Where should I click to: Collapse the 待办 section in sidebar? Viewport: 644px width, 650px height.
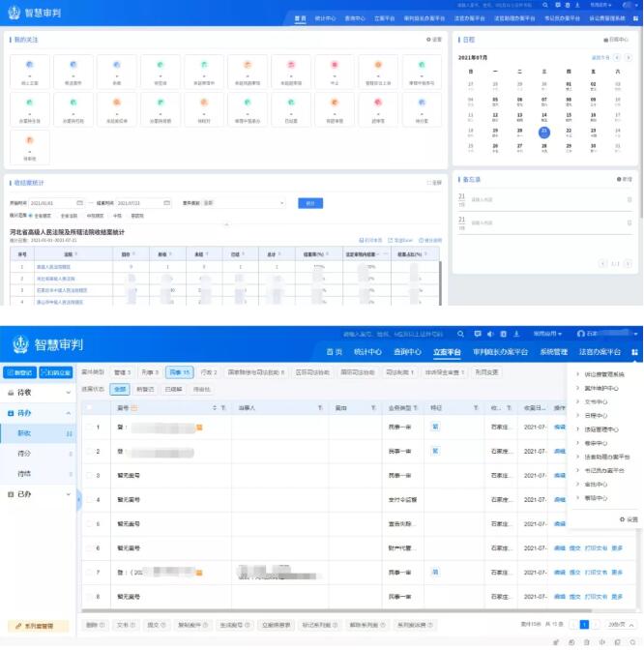[70, 413]
